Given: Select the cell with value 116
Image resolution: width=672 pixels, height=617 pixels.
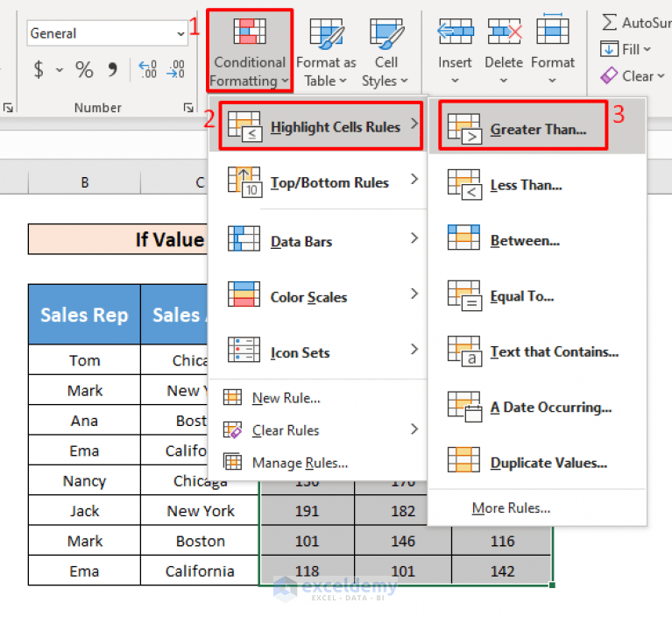Looking at the screenshot, I should [502, 541].
